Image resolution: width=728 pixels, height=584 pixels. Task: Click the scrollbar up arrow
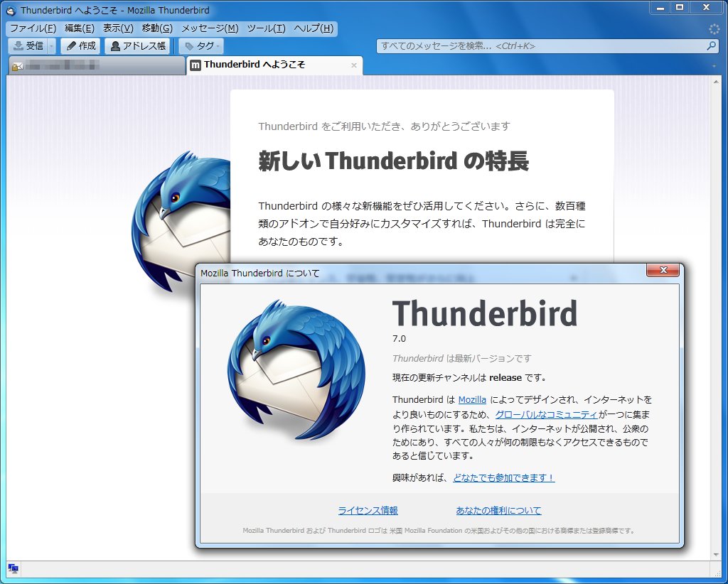(x=715, y=82)
